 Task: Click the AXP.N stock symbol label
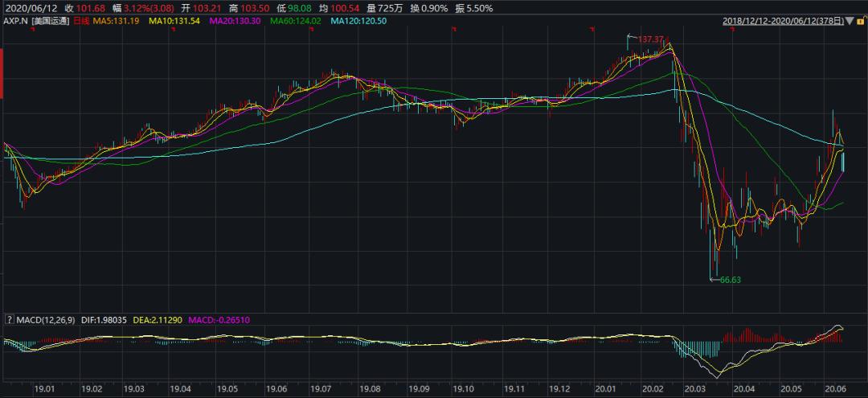coord(15,20)
